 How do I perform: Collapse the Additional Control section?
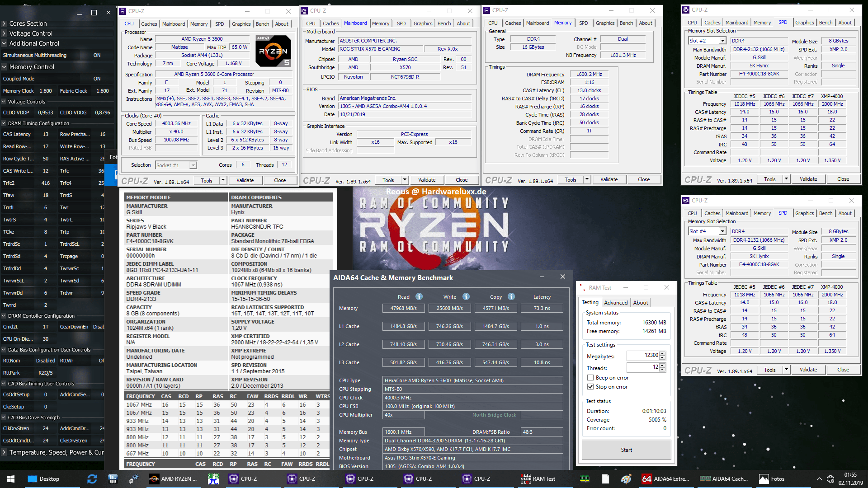tap(4, 43)
